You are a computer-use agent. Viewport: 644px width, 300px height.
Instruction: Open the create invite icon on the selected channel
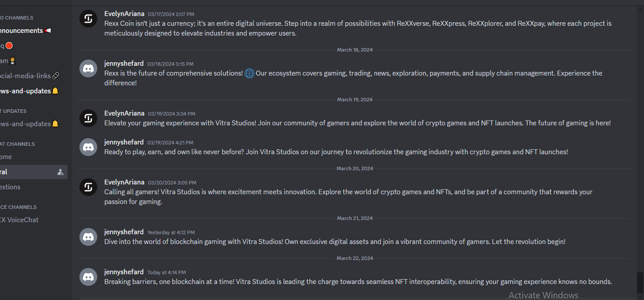coord(60,172)
